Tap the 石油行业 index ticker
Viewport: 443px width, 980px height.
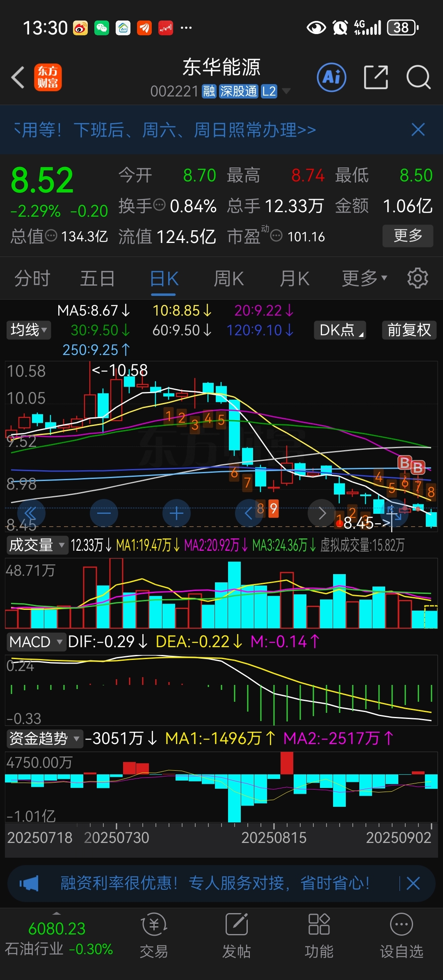(58, 939)
